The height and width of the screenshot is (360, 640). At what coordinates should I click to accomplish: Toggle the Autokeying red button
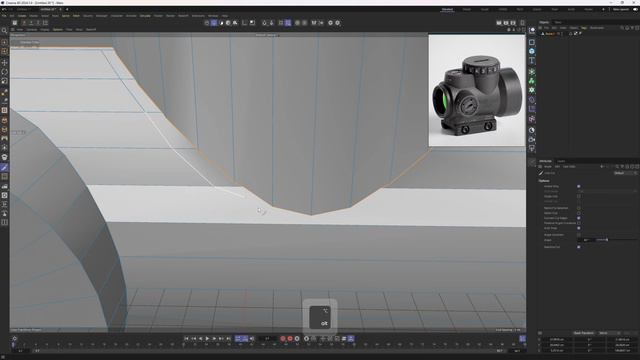pos(290,338)
